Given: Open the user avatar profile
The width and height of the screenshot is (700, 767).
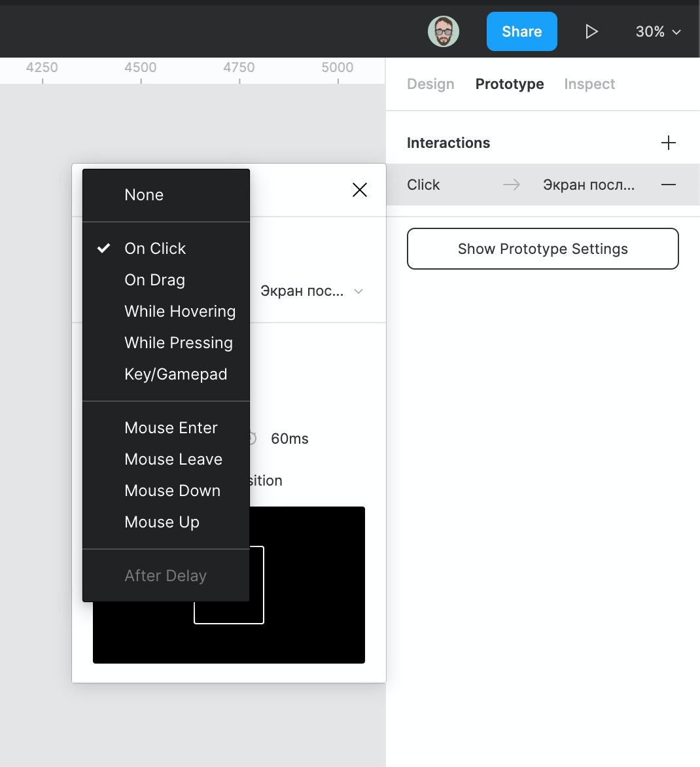Looking at the screenshot, I should point(444,31).
